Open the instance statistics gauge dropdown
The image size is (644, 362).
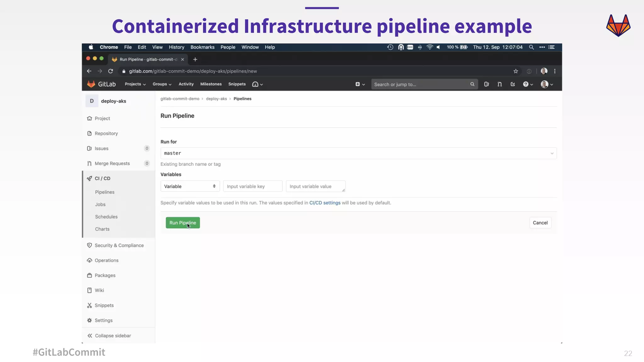point(257,84)
